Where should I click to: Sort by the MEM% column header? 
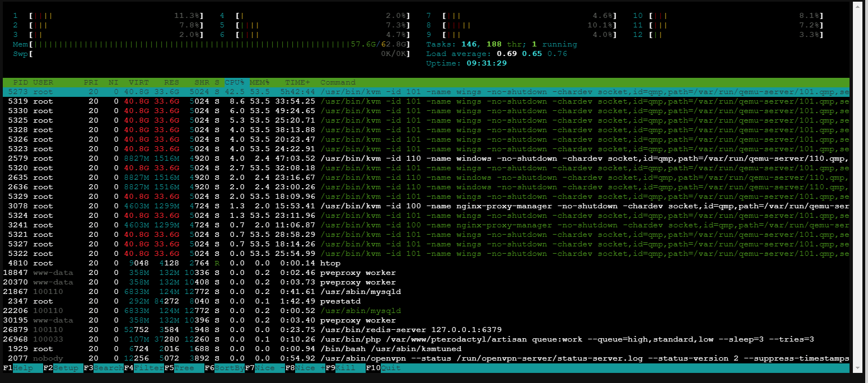[260, 82]
